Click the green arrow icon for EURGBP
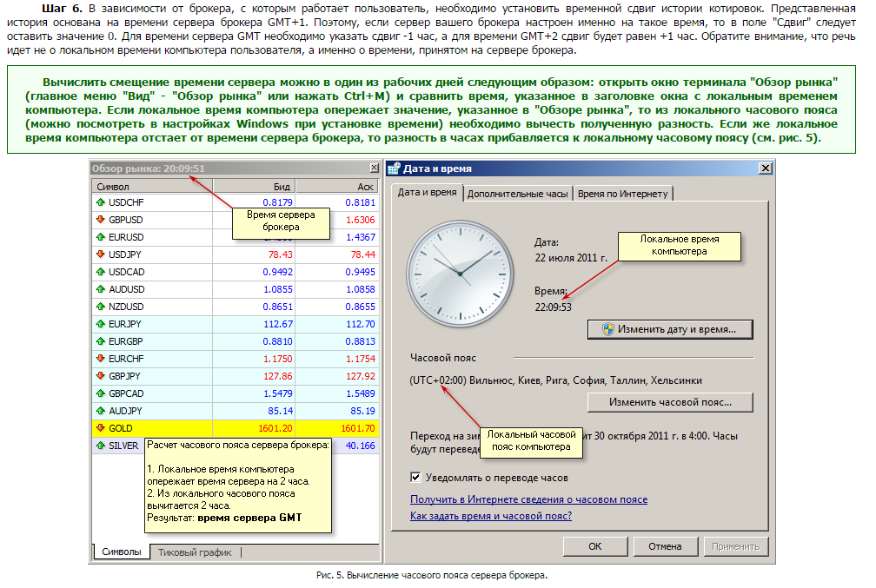Viewport: 876px width, 588px height. pyautogui.click(x=101, y=341)
